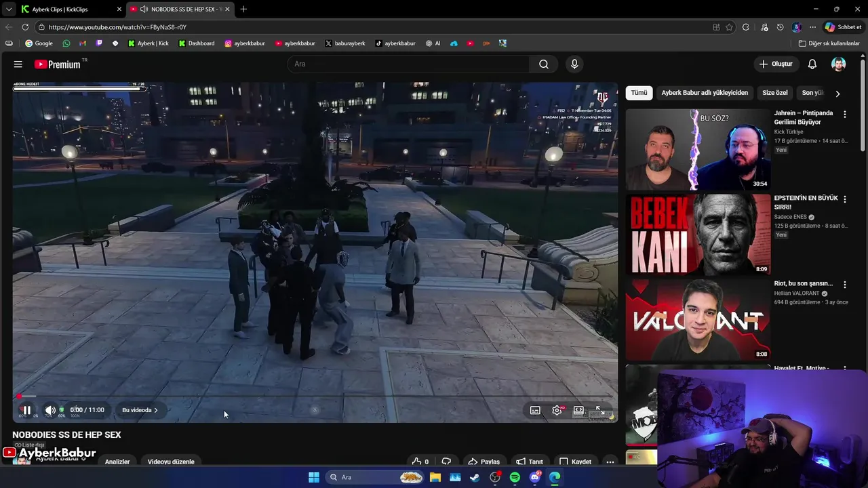The height and width of the screenshot is (488, 868).
Task: Open the 'Analizler' analytics button
Action: click(x=117, y=462)
